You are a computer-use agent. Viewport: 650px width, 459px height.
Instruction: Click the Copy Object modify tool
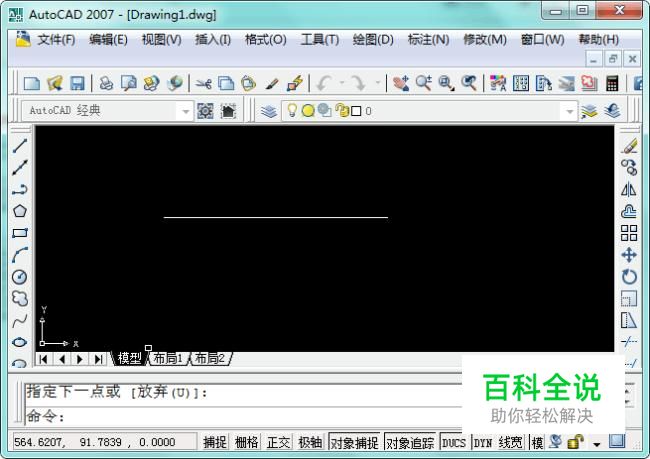click(629, 168)
